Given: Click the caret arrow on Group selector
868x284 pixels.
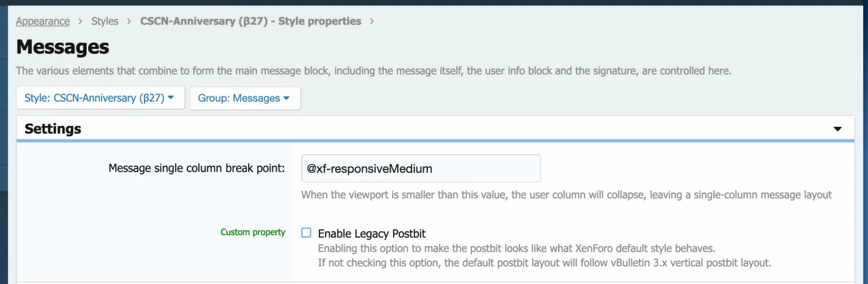Looking at the screenshot, I should 287,98.
